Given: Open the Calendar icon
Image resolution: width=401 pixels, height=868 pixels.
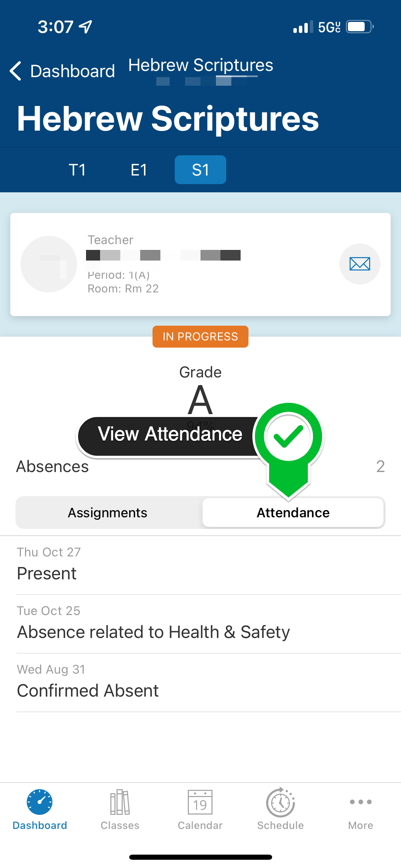Looking at the screenshot, I should tap(200, 802).
